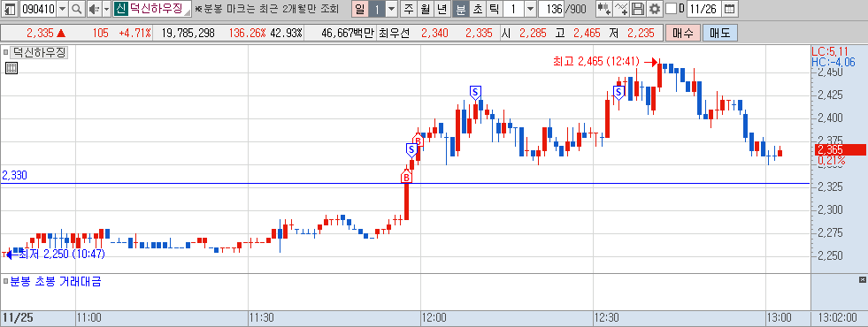Click the change percentage +4.71%
868x327 pixels.
click(x=134, y=34)
